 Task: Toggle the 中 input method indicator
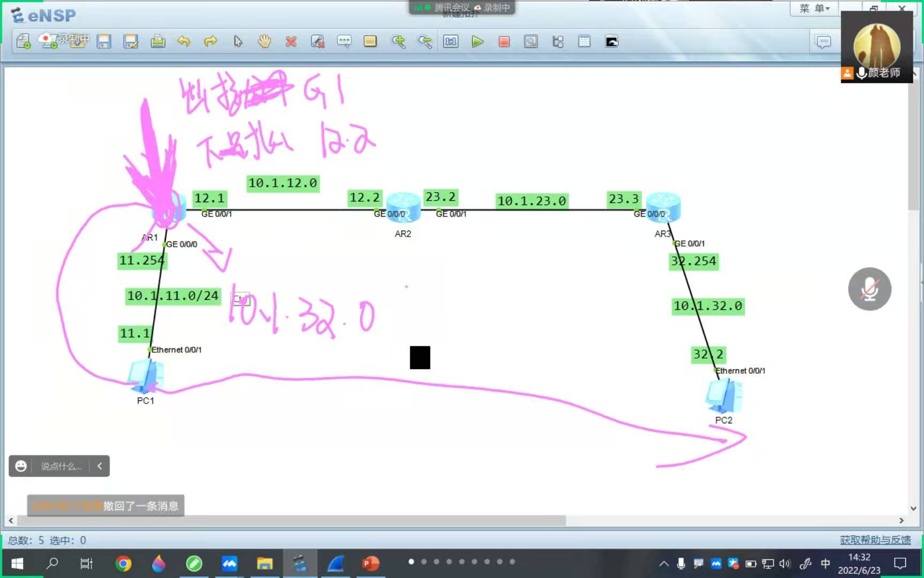[x=825, y=564]
